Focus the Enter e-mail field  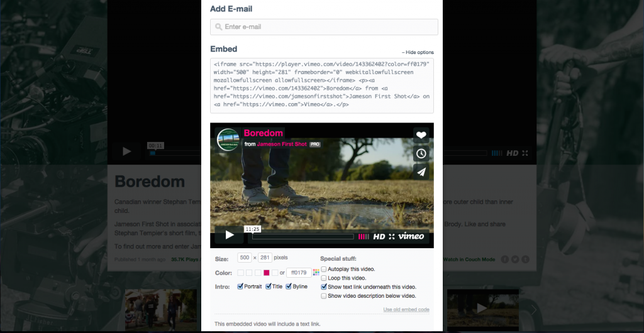tap(324, 27)
